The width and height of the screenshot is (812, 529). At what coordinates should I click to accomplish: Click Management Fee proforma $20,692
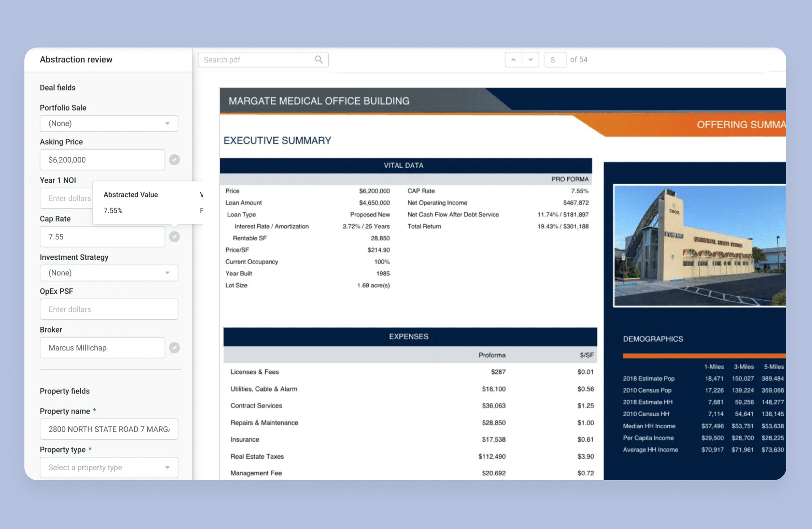[493, 473]
